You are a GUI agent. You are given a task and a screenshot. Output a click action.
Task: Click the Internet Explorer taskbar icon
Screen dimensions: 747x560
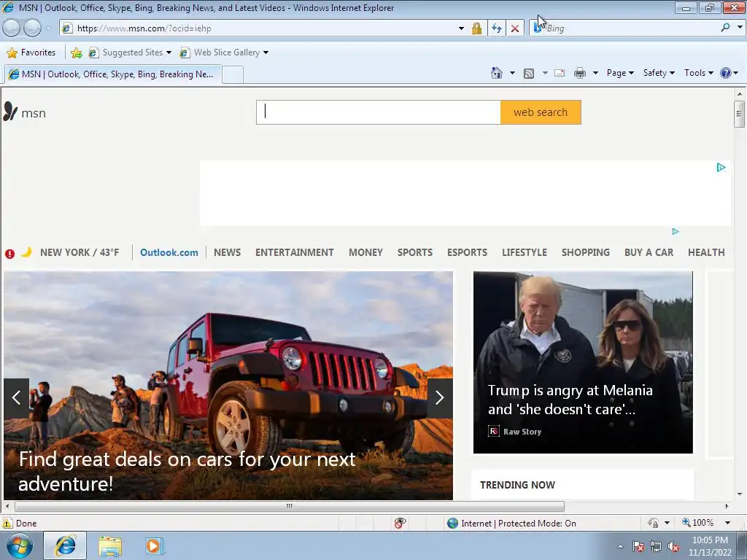[65, 546]
